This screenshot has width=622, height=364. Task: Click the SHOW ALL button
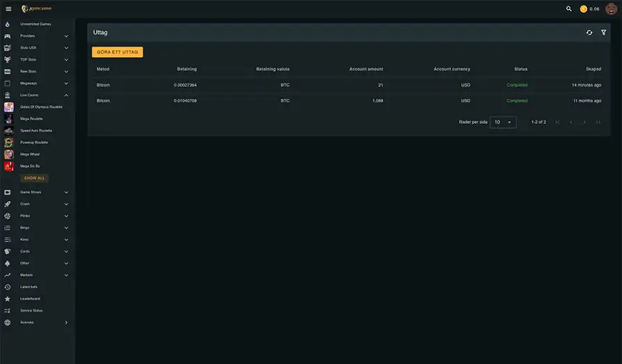coord(34,178)
